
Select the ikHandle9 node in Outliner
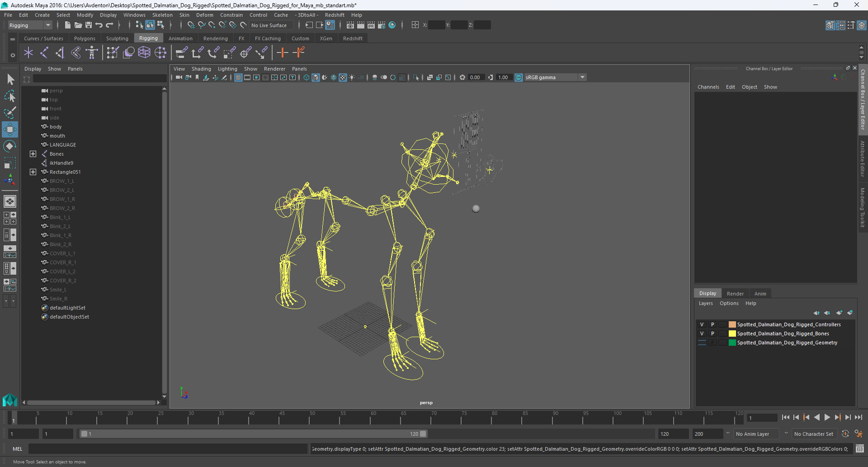pyautogui.click(x=61, y=163)
